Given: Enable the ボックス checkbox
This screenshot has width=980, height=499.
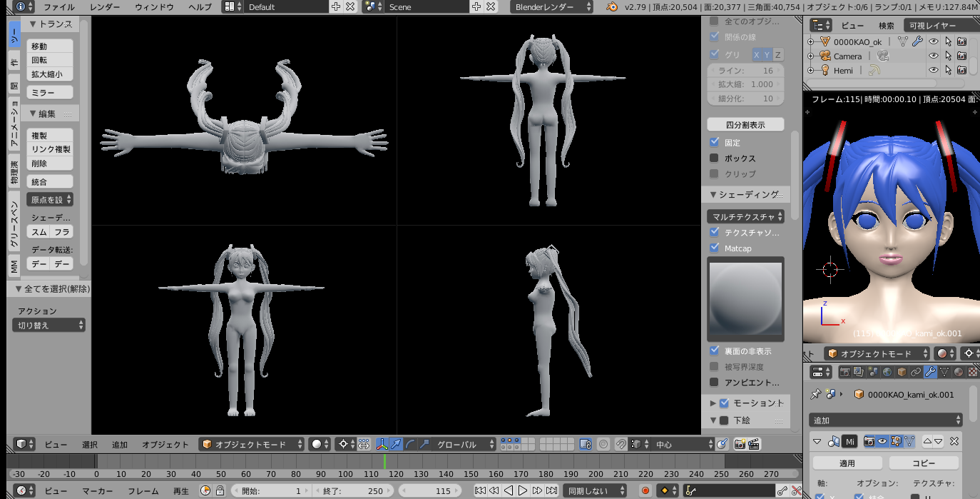Looking at the screenshot, I should (x=715, y=158).
